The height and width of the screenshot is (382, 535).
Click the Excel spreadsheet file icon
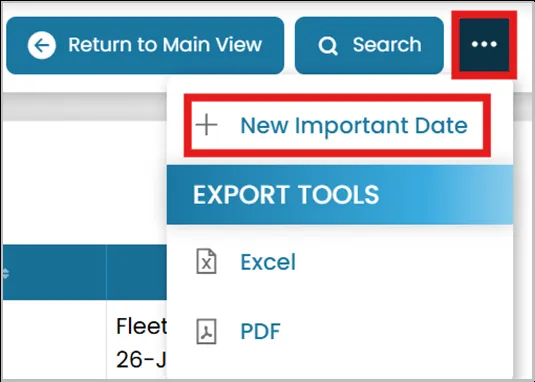pyautogui.click(x=206, y=262)
